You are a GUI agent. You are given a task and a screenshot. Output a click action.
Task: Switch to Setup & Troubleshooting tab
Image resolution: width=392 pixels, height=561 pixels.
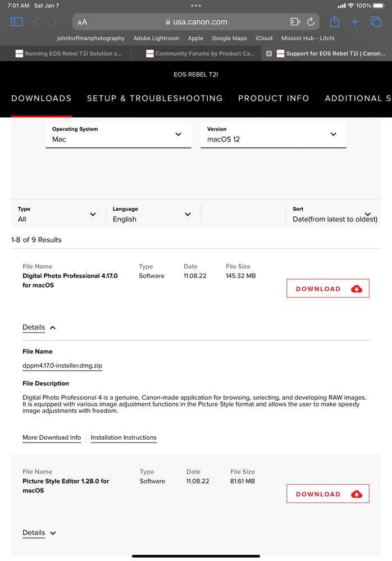pos(154,98)
